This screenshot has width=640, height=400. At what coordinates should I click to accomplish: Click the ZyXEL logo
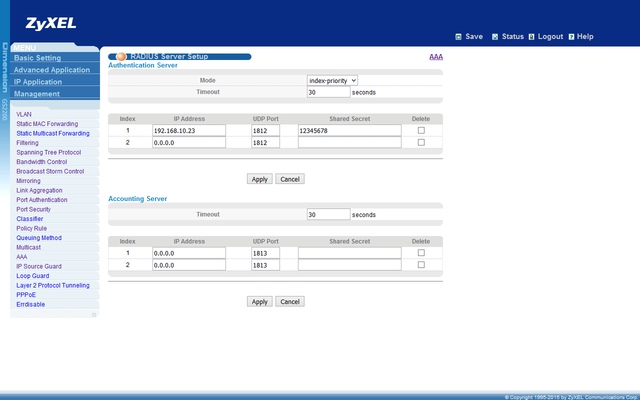tap(51, 23)
